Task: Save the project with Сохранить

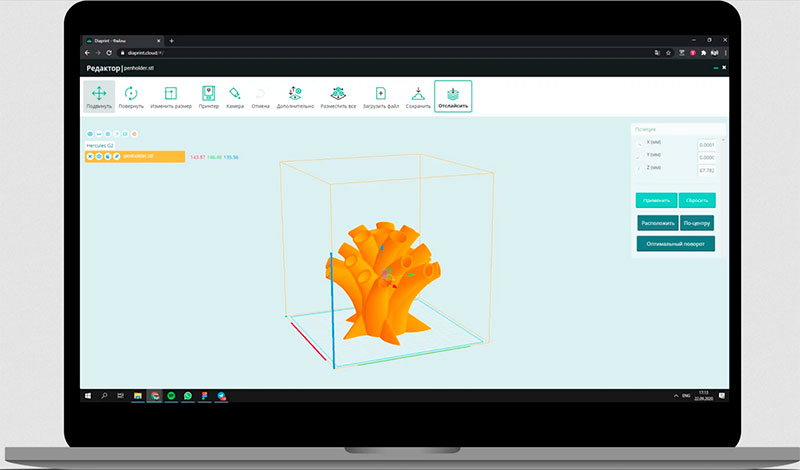Action: 418,96
